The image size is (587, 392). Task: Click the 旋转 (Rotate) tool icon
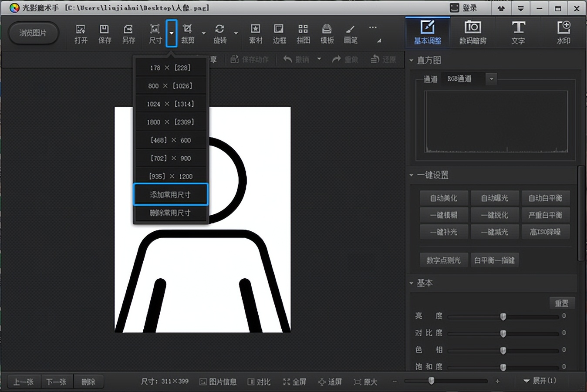[220, 34]
